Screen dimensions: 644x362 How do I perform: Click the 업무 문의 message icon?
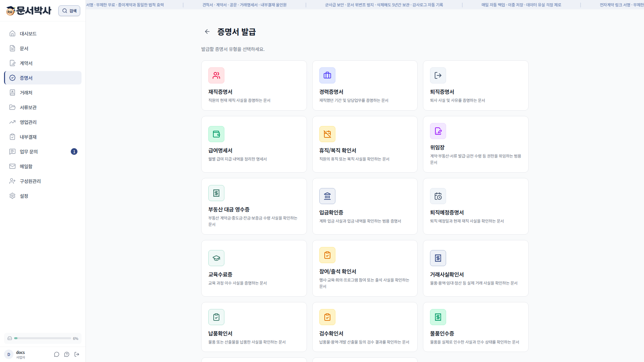[12, 152]
